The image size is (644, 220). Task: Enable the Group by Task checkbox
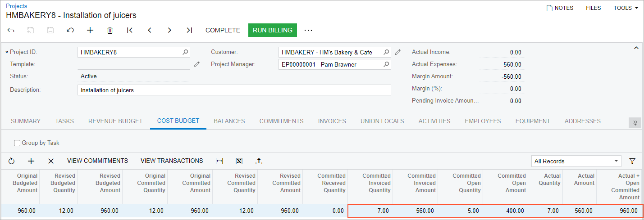18,143
